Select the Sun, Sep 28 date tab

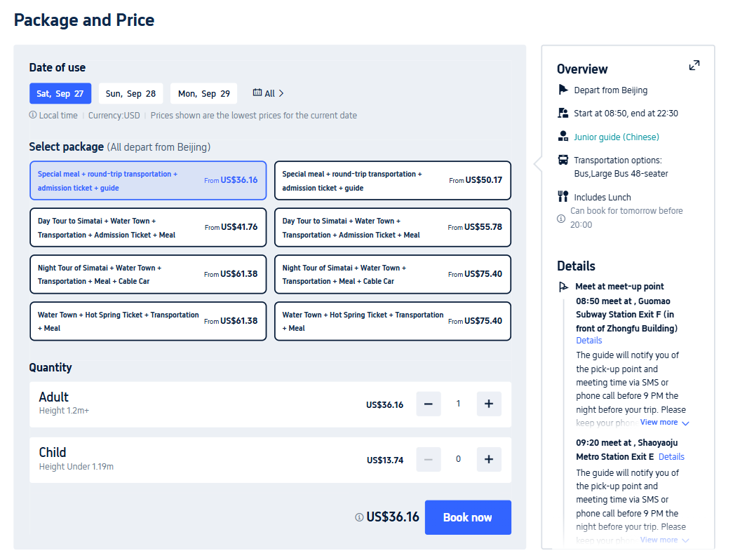pyautogui.click(x=130, y=93)
